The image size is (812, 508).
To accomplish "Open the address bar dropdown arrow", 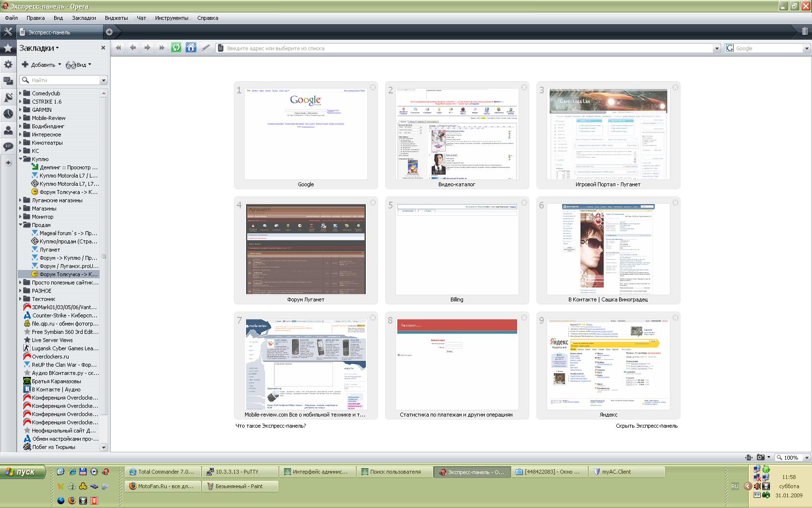I will tap(717, 48).
